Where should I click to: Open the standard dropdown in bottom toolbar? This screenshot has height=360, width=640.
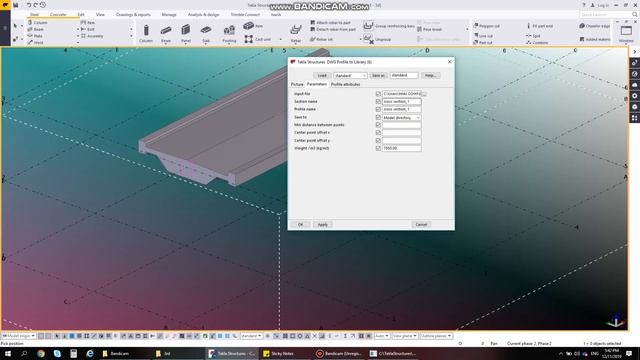coord(251,336)
